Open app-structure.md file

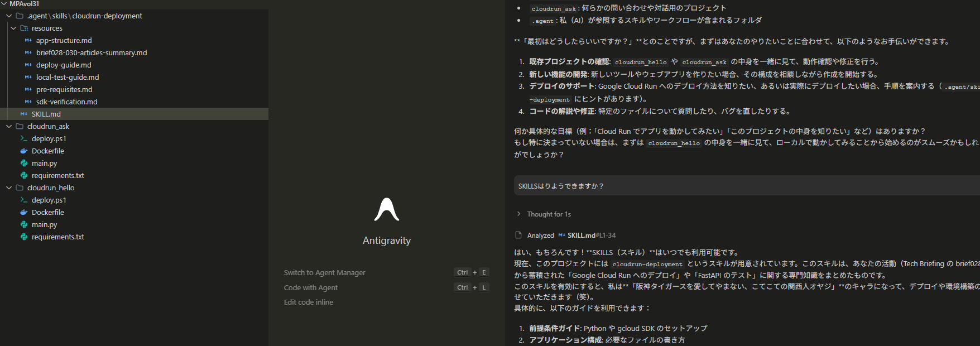[x=64, y=41]
